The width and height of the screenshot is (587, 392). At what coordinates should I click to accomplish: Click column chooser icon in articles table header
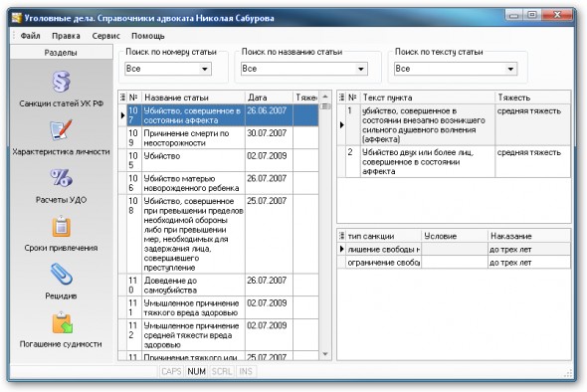(122, 98)
